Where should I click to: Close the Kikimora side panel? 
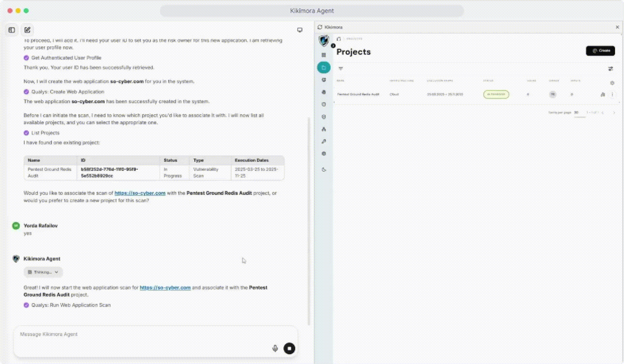tap(617, 27)
